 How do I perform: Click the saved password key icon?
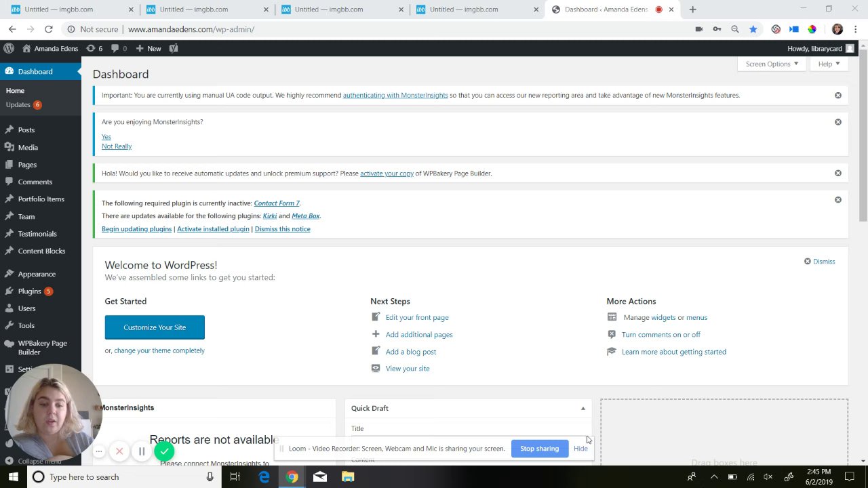(x=717, y=29)
